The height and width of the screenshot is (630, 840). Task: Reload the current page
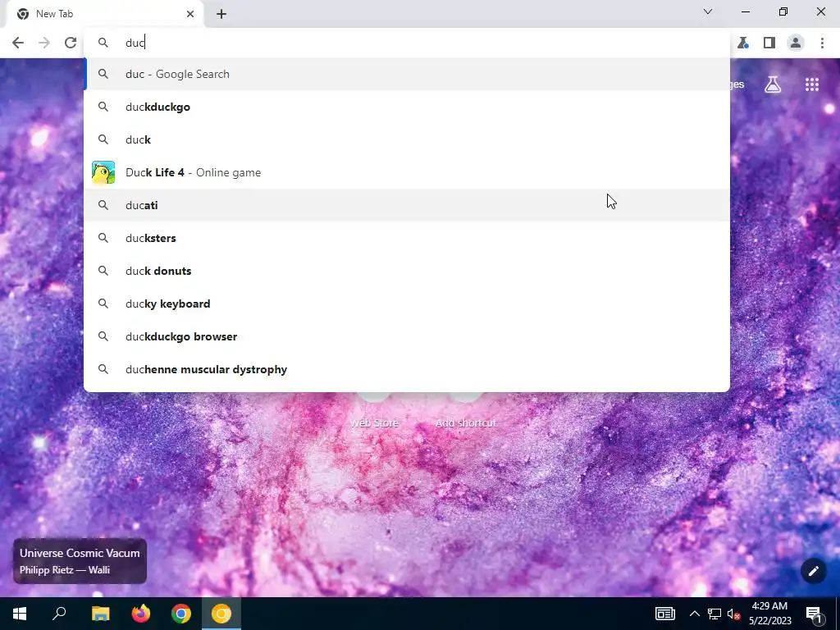(x=71, y=43)
